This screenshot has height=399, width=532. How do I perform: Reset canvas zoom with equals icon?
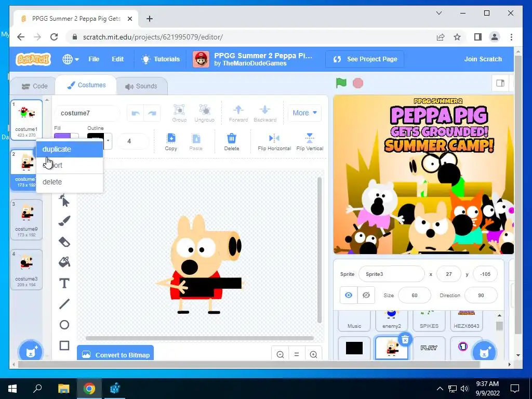coord(297,354)
